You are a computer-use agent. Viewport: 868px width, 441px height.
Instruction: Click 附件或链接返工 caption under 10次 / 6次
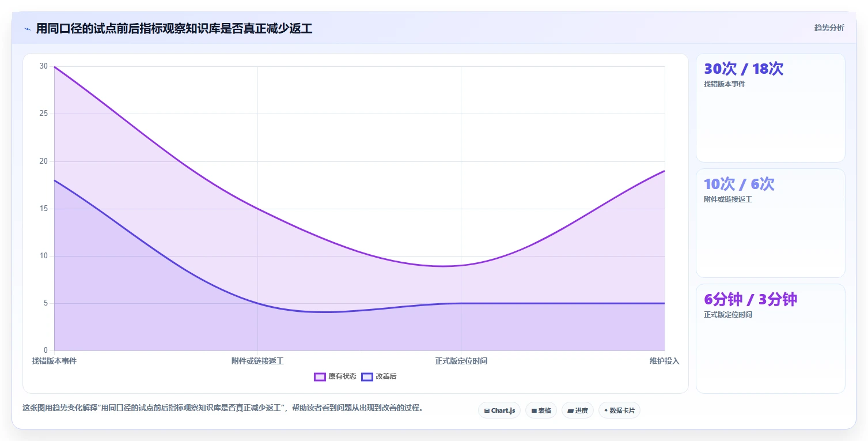point(728,199)
